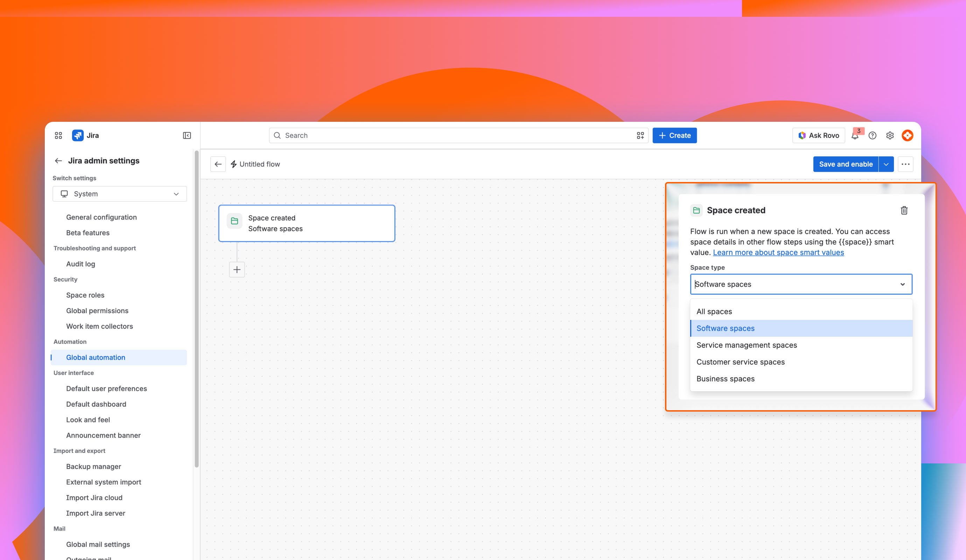966x560 pixels.
Task: Select All spaces option
Action: point(801,311)
